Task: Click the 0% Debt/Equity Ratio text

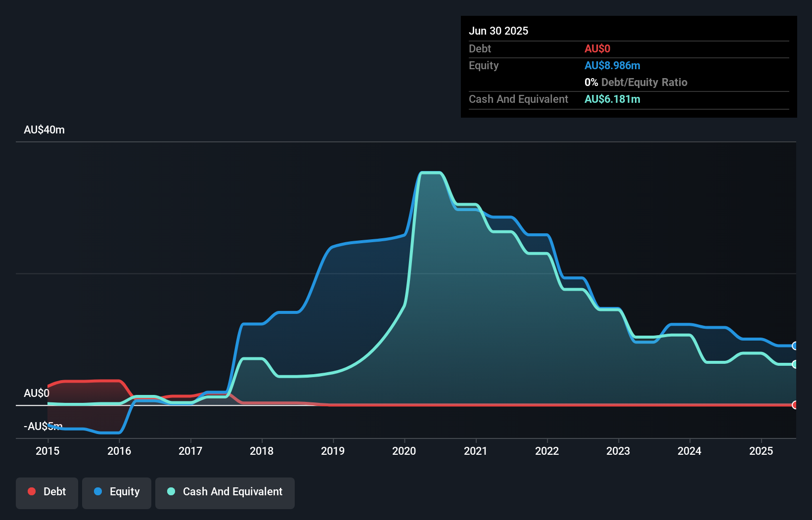Action: 636,82
